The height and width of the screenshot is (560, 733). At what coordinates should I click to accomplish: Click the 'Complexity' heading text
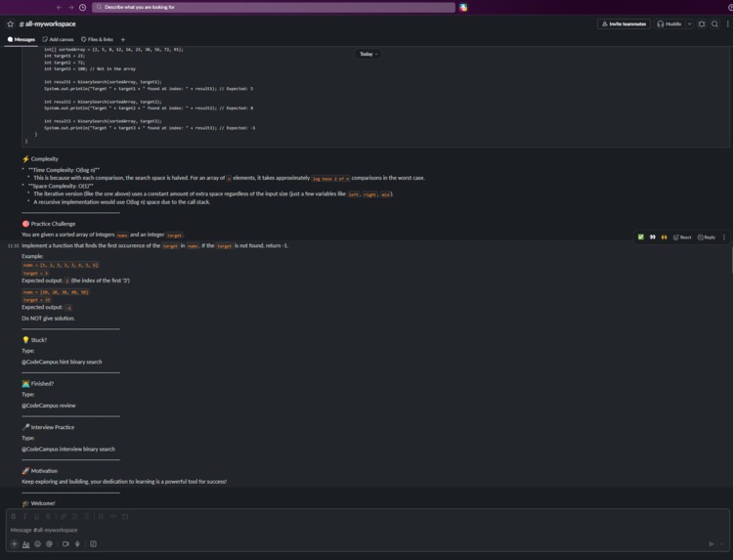click(x=44, y=159)
